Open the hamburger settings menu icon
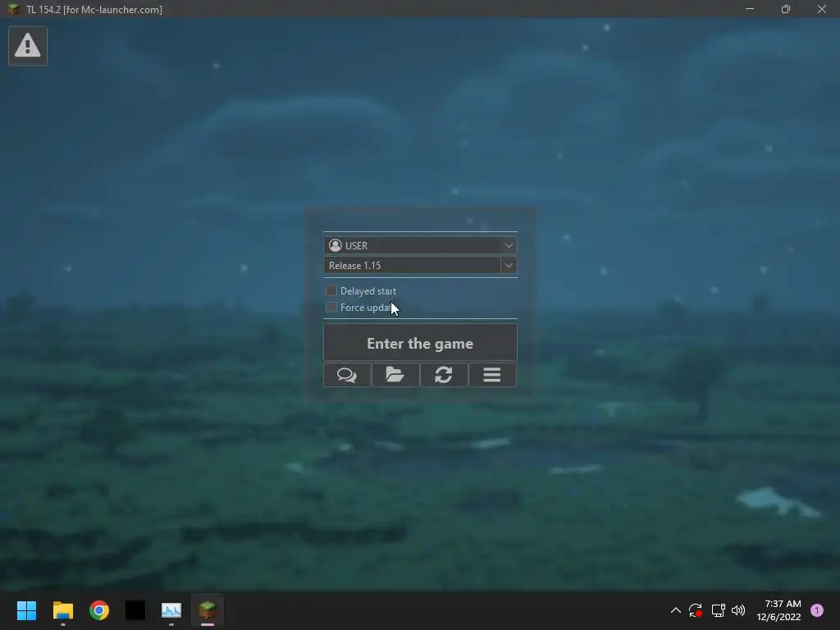The image size is (840, 630). click(492, 375)
